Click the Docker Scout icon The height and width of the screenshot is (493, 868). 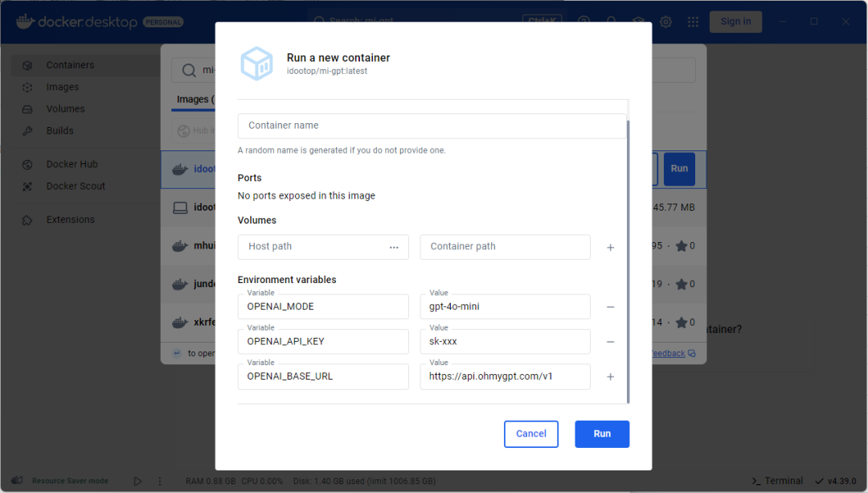pyautogui.click(x=27, y=187)
